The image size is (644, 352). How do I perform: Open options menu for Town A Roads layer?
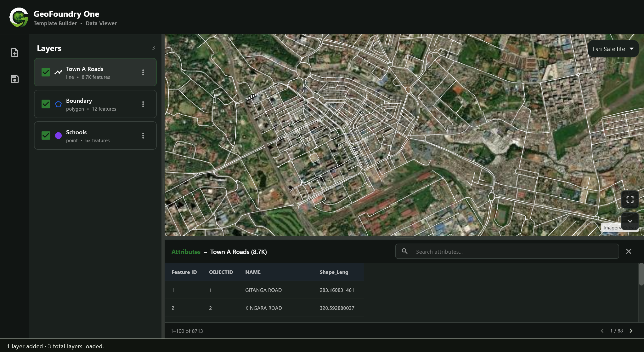pyautogui.click(x=143, y=72)
